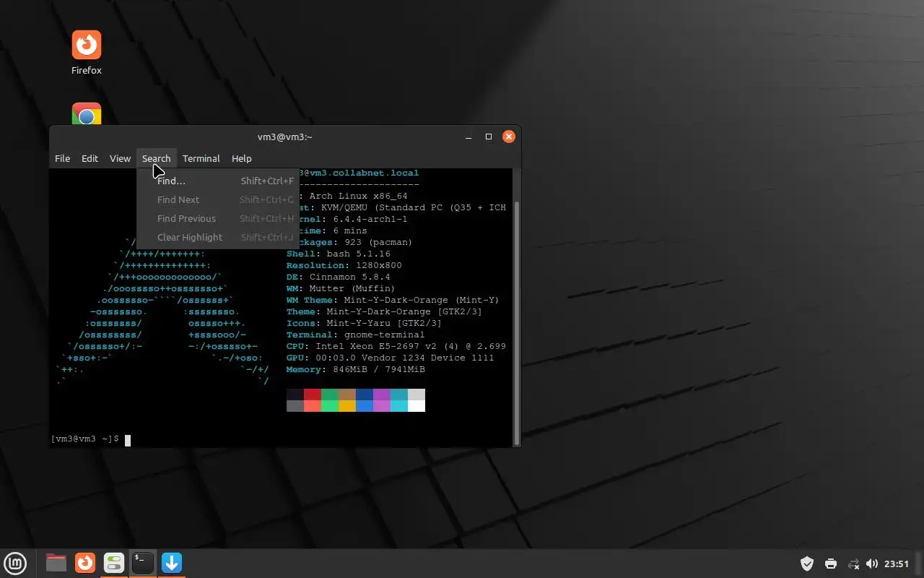The image size is (924, 578).
Task: Click the 'GPU: 00:03.0 Vendor 1234' line
Action: coord(391,358)
